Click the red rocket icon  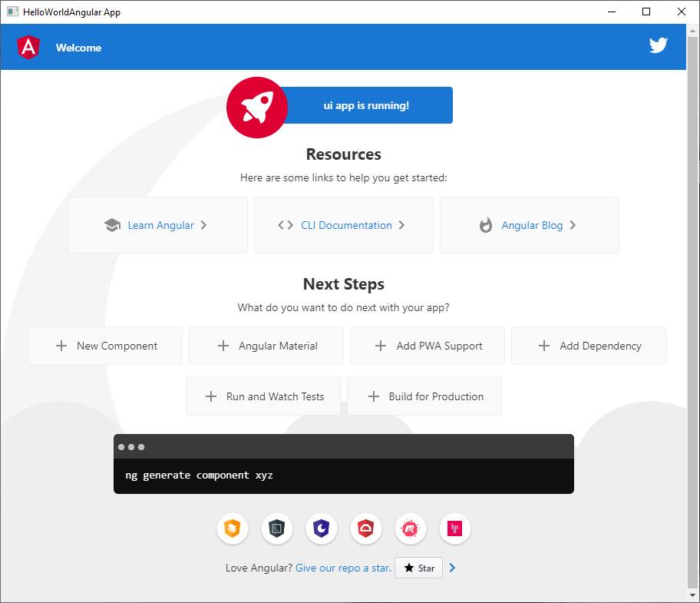pyautogui.click(x=256, y=108)
